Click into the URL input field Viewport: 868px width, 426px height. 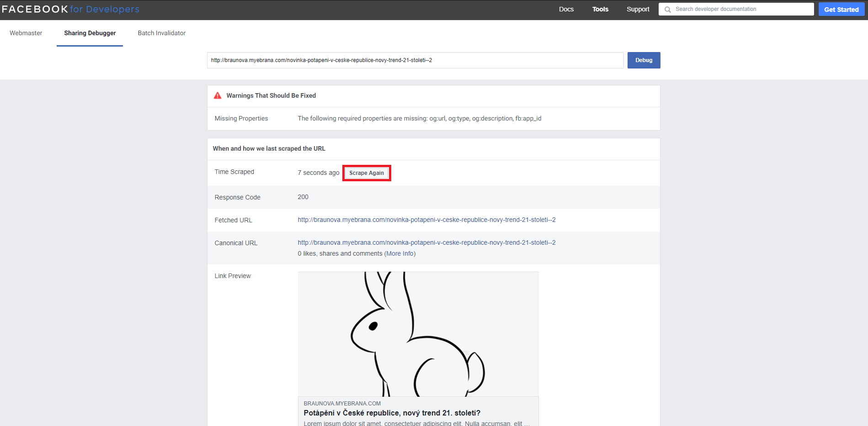tap(415, 60)
